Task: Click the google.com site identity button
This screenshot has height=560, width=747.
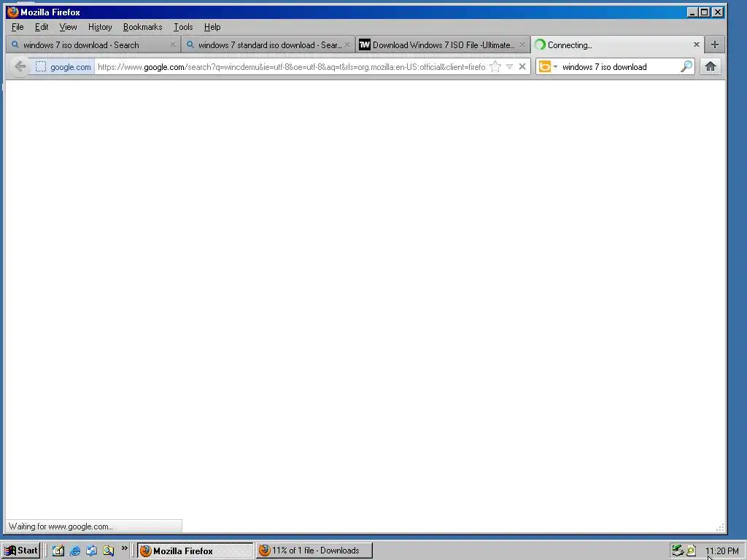Action: pyautogui.click(x=63, y=66)
